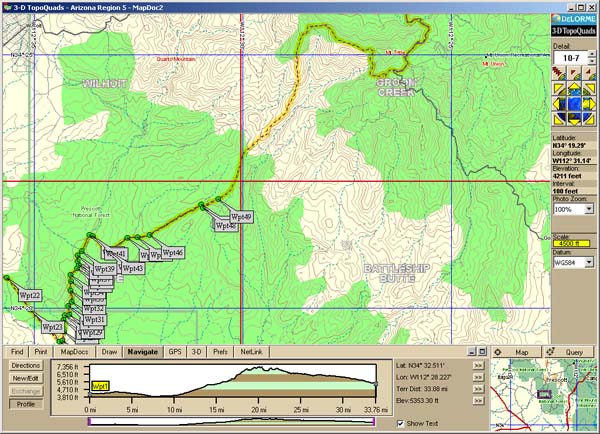Click the Profile button

26,404
